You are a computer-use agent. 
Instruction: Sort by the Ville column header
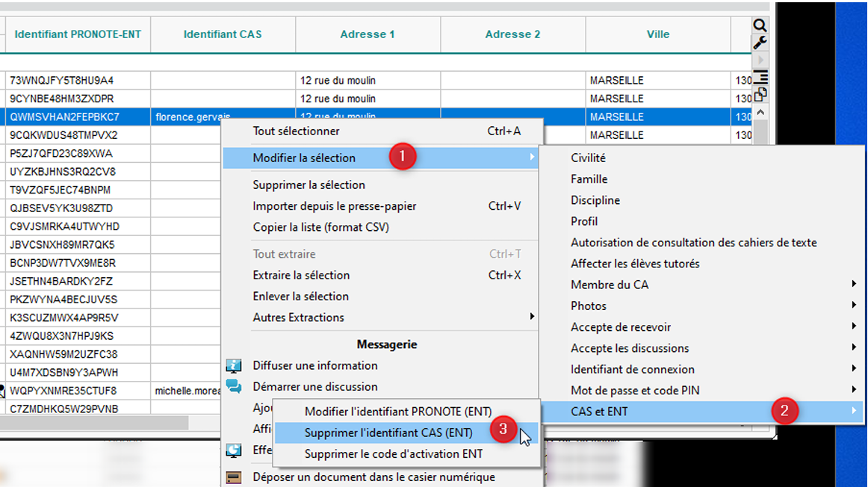(657, 34)
